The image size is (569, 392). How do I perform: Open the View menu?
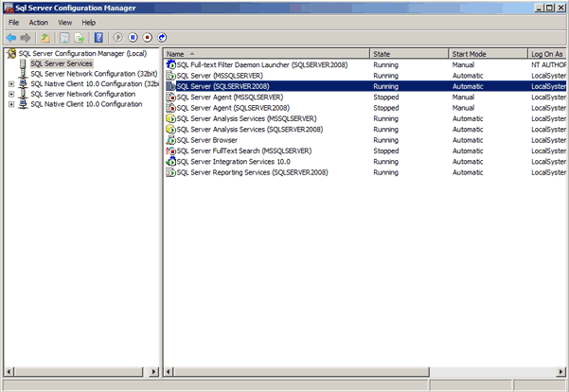(65, 23)
